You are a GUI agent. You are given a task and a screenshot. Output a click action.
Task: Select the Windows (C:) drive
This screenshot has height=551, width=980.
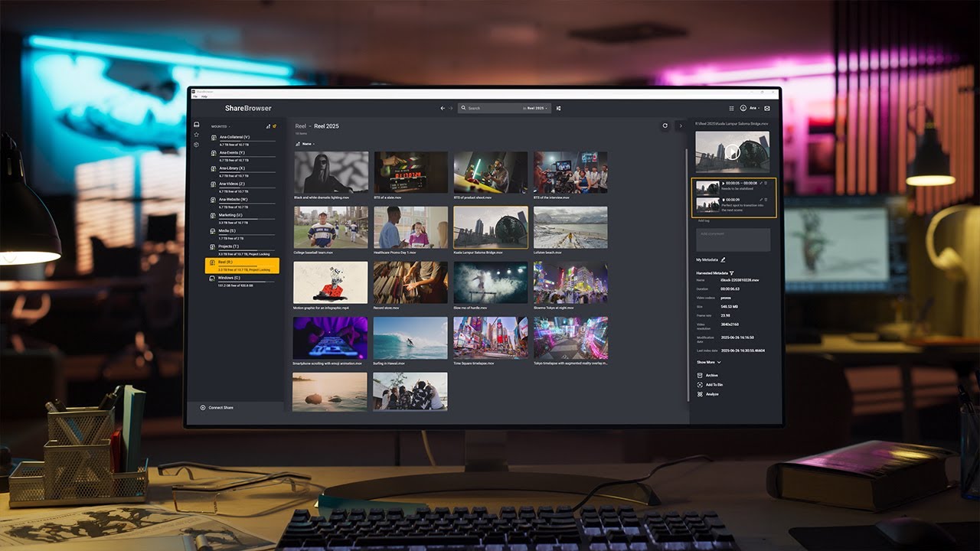point(242,281)
